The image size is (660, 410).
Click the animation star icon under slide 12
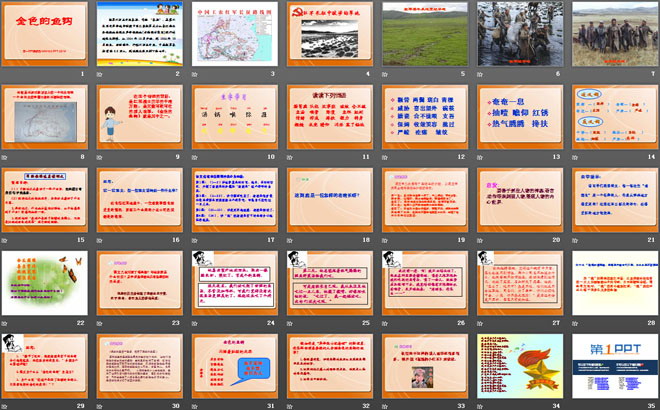point(385,157)
